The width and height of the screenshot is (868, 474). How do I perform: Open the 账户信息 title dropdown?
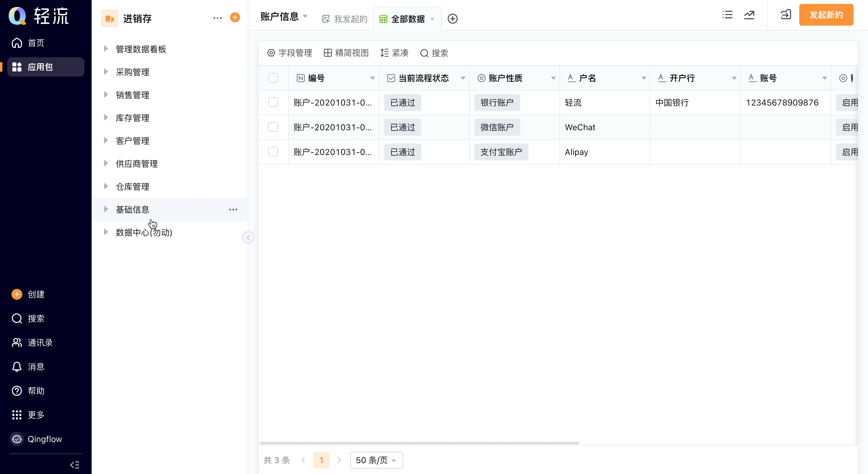305,16
